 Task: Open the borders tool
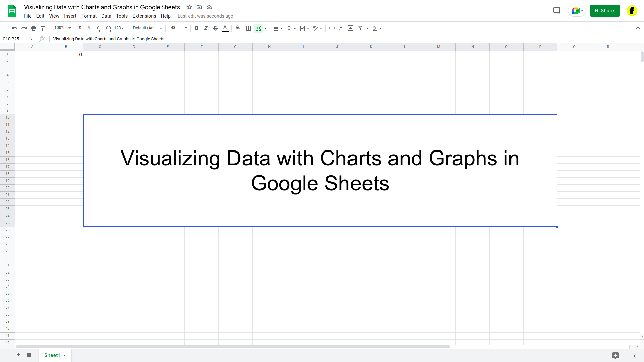tap(248, 28)
